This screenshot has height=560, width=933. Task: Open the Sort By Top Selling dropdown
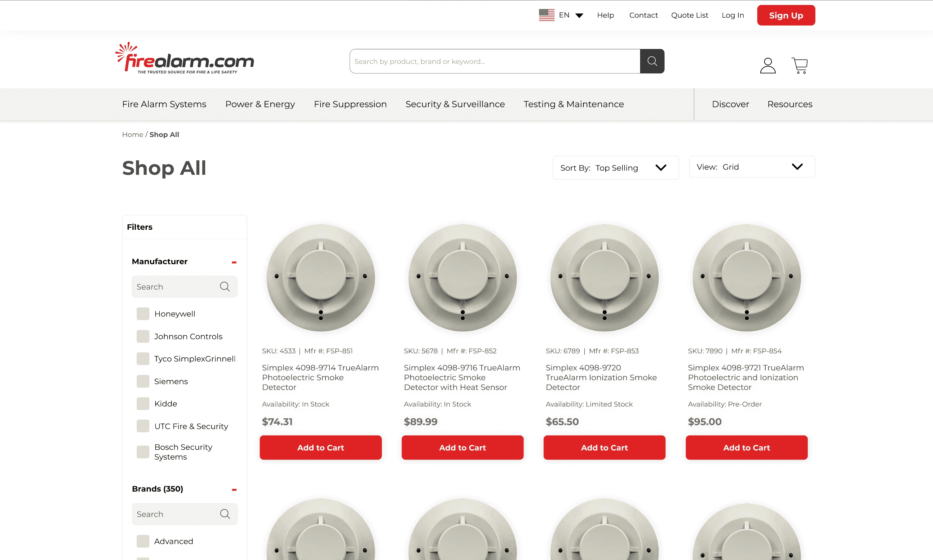click(x=615, y=168)
